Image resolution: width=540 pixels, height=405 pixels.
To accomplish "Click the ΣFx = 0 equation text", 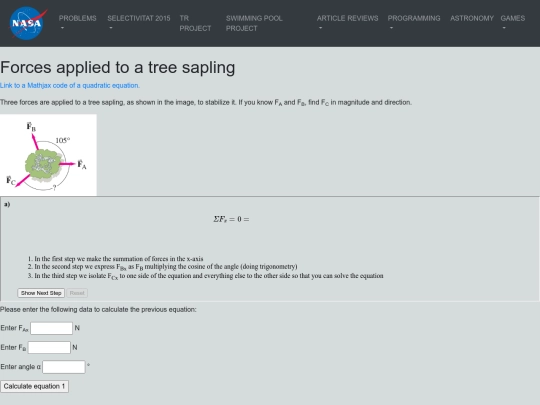I will click(x=231, y=219).
